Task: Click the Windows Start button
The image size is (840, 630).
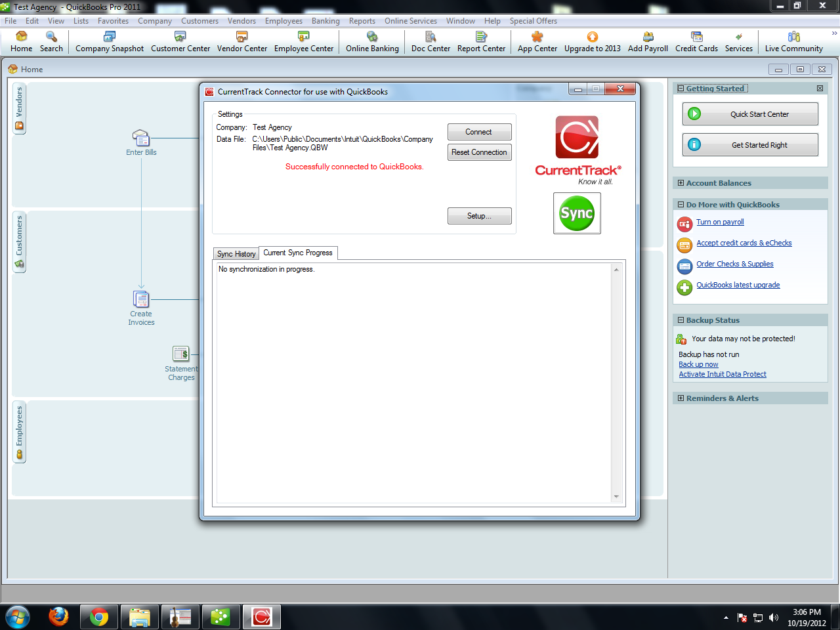Action: point(18,617)
